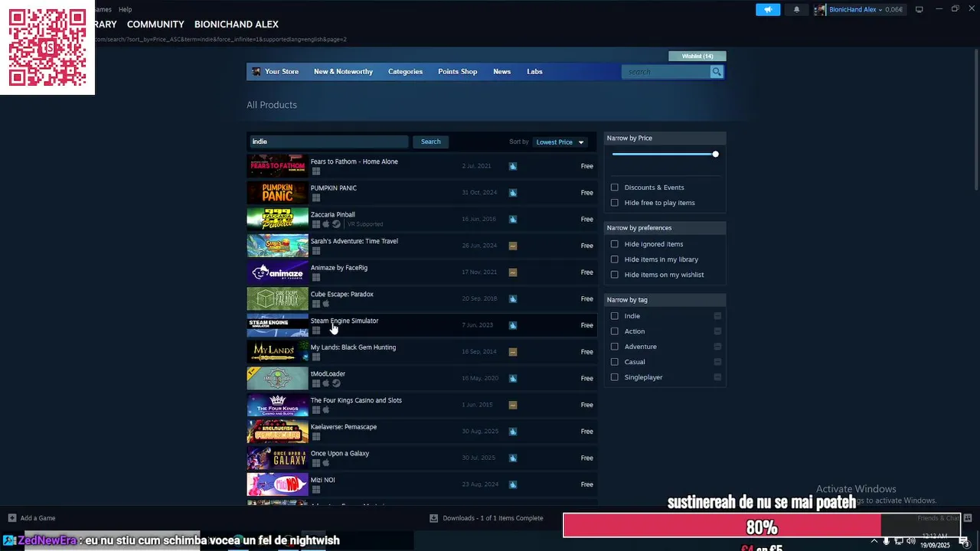
Task: Click the BionicHand Alex avatar picture
Action: pos(821,10)
